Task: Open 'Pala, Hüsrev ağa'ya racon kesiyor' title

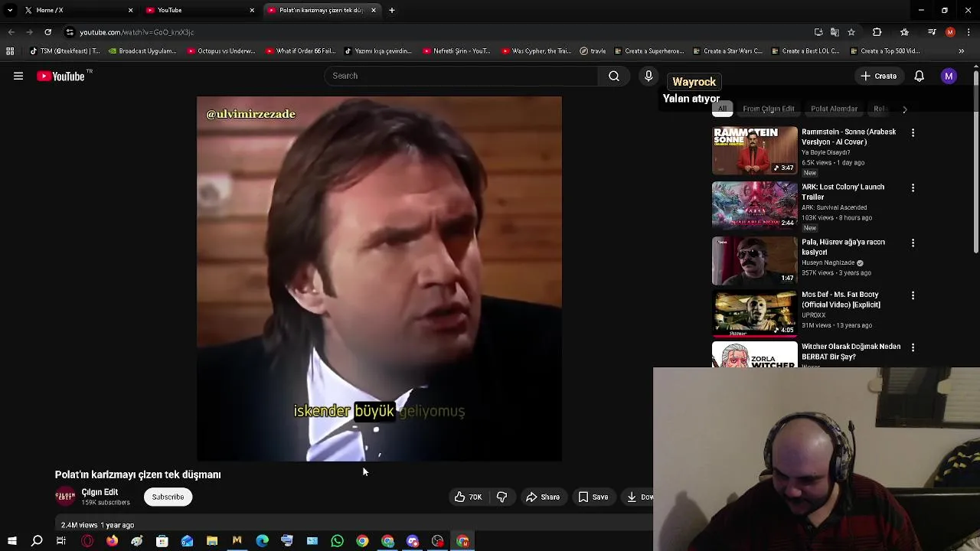Action: click(843, 246)
